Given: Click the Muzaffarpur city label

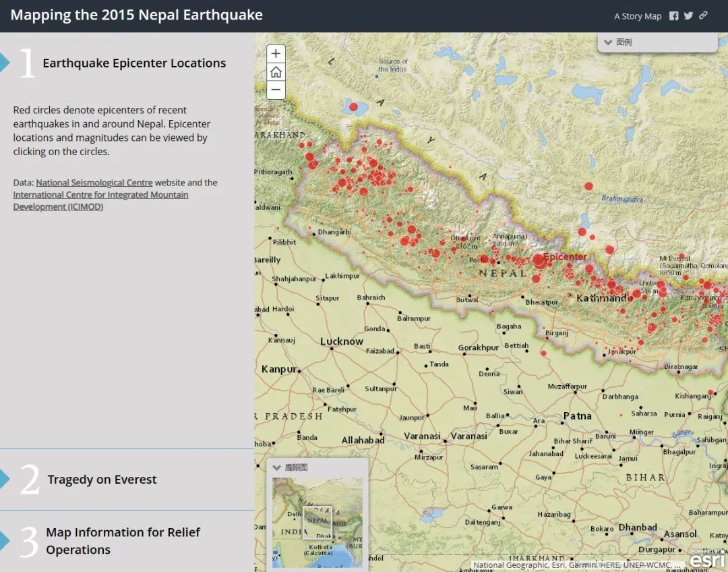Looking at the screenshot, I should point(568,387).
